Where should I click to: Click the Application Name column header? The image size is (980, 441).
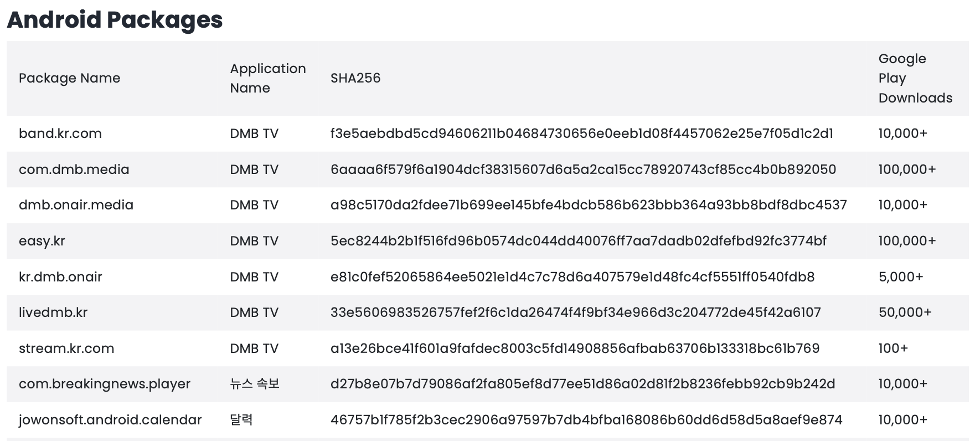pyautogui.click(x=267, y=78)
